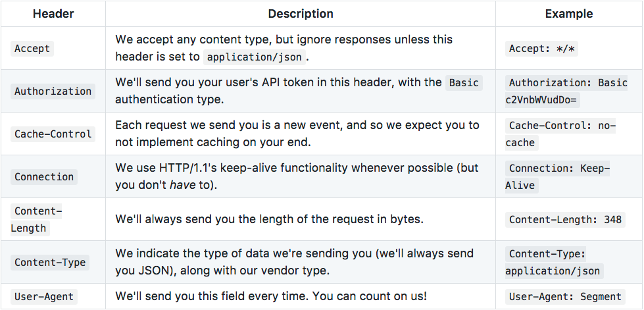Click the application/json inline code in description

(255, 57)
